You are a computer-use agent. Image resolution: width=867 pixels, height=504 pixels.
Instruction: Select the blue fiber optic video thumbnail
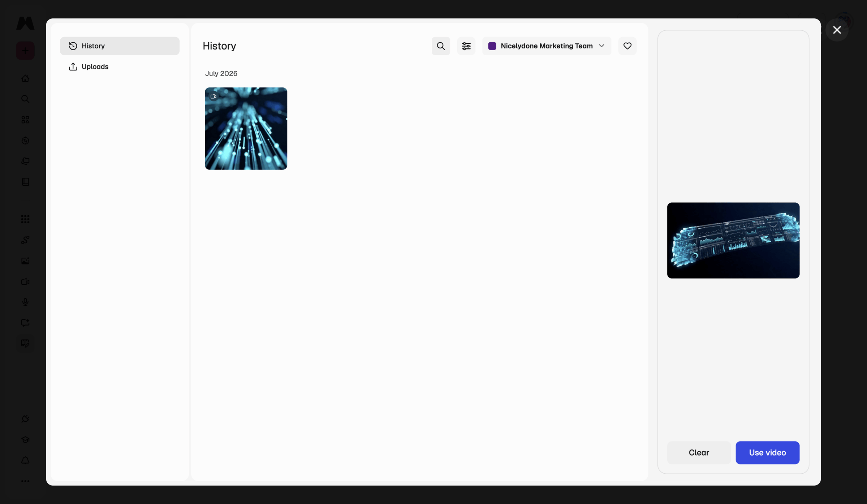coord(246,128)
